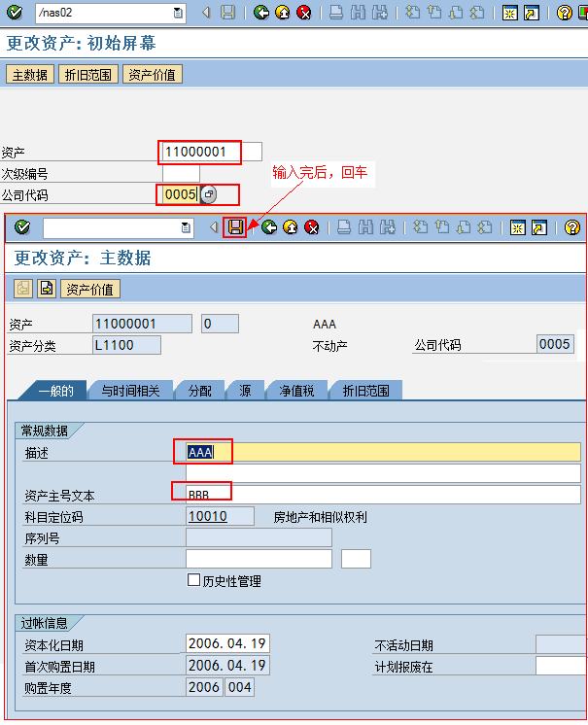The image size is (588, 725).
Task: Click the 资本化日期 field 2006.04.19
Action: coord(227,643)
